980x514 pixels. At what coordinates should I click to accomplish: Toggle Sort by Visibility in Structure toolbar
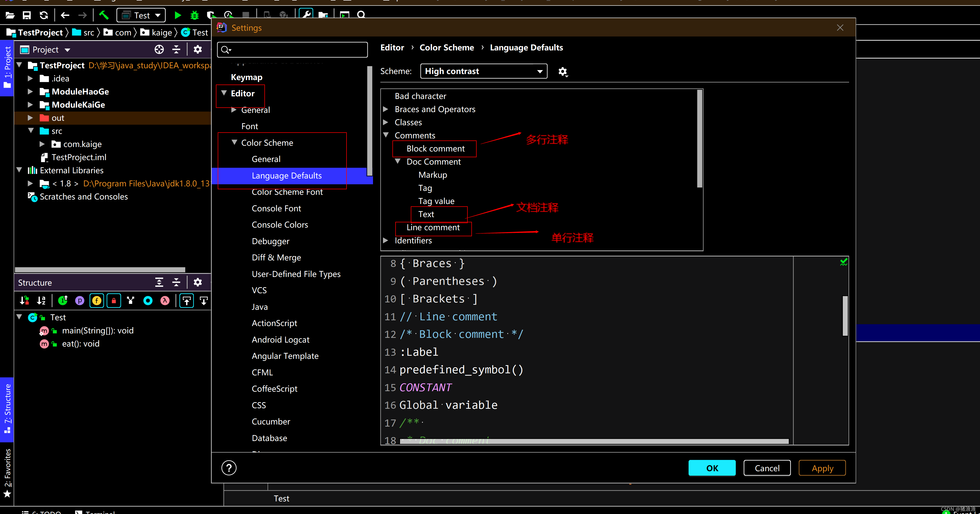coord(24,300)
